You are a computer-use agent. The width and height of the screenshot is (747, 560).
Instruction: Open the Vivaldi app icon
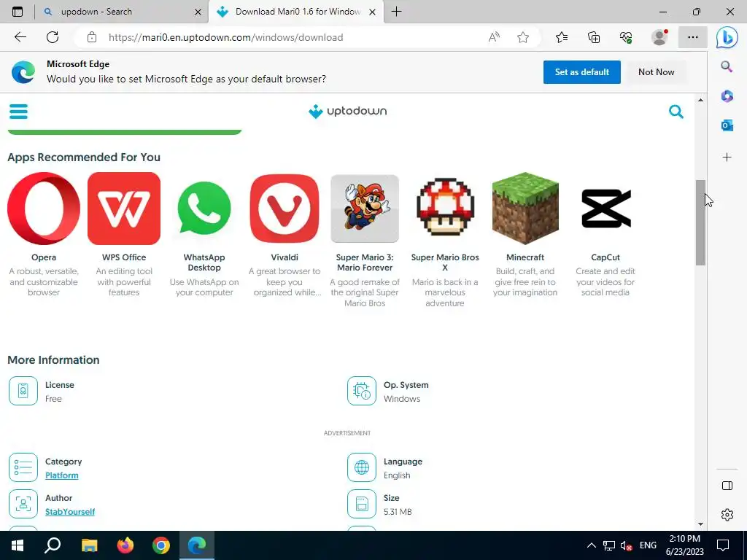coord(285,208)
